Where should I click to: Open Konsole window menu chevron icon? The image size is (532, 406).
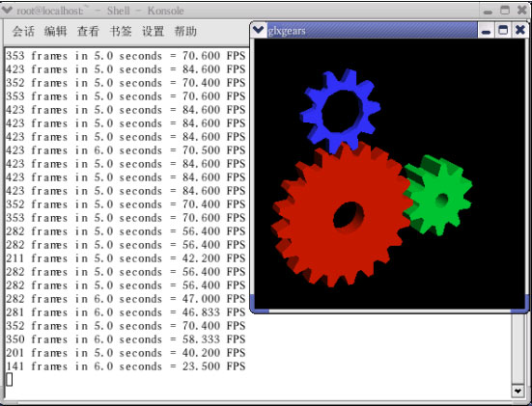[x=7, y=11]
